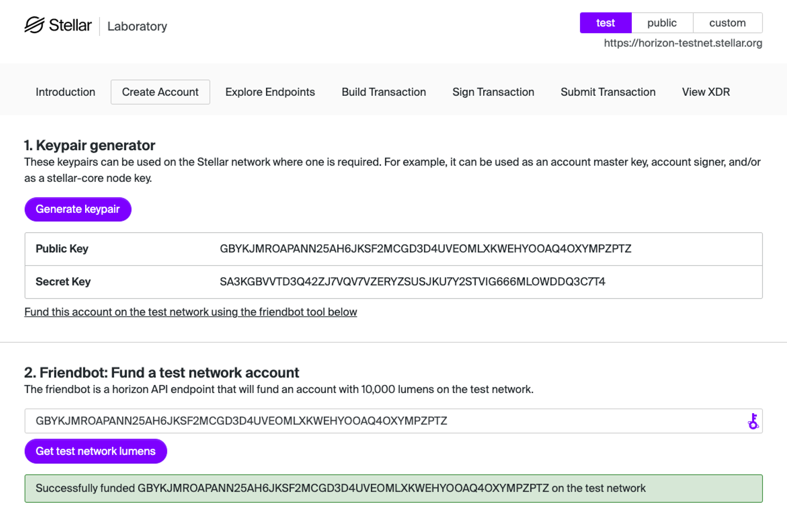Select the Public Key value

[426, 249]
